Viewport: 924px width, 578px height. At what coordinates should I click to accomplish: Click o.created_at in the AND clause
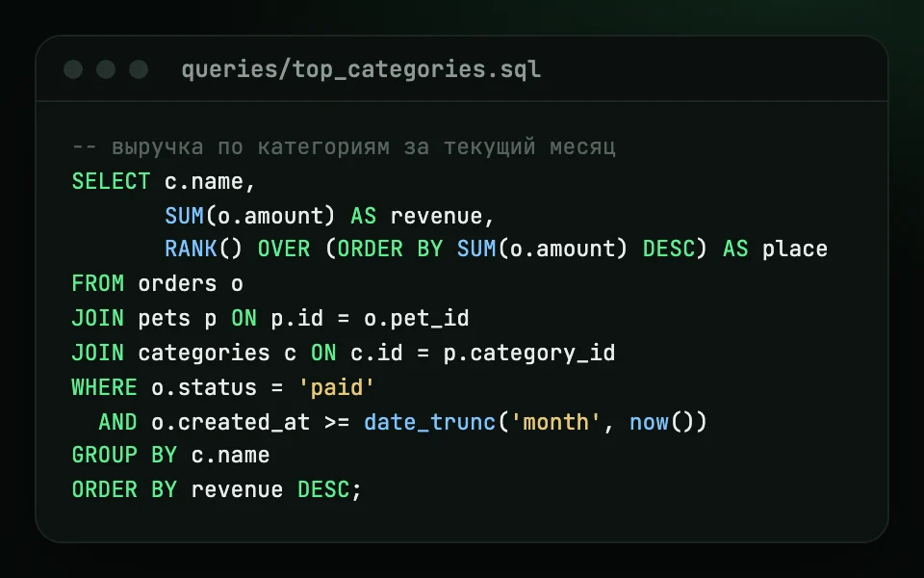point(230,422)
